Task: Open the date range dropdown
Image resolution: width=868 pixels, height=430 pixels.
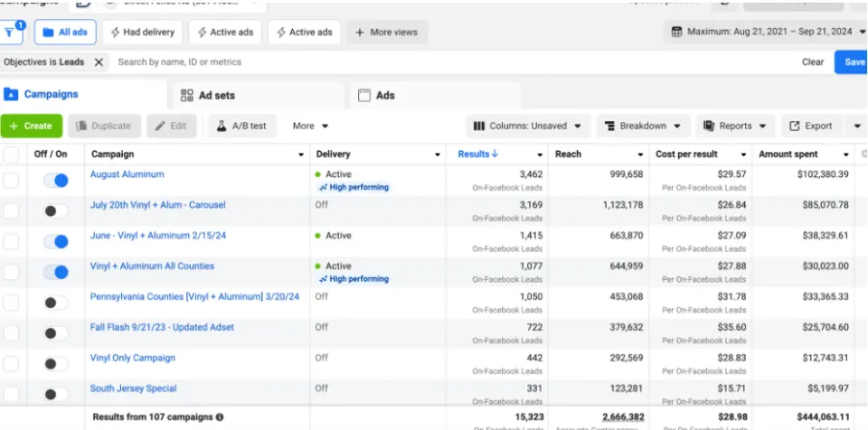Action: click(765, 33)
